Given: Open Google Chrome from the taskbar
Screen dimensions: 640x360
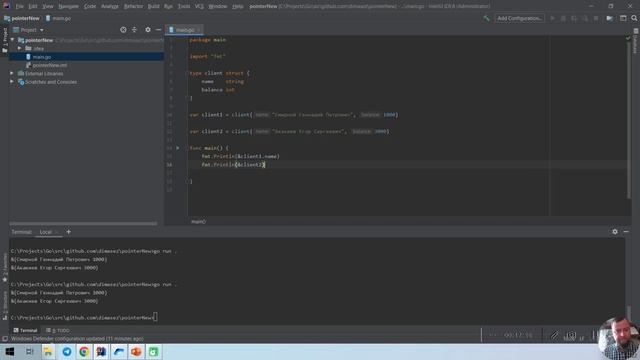Looking at the screenshot, I should click(x=84, y=351).
